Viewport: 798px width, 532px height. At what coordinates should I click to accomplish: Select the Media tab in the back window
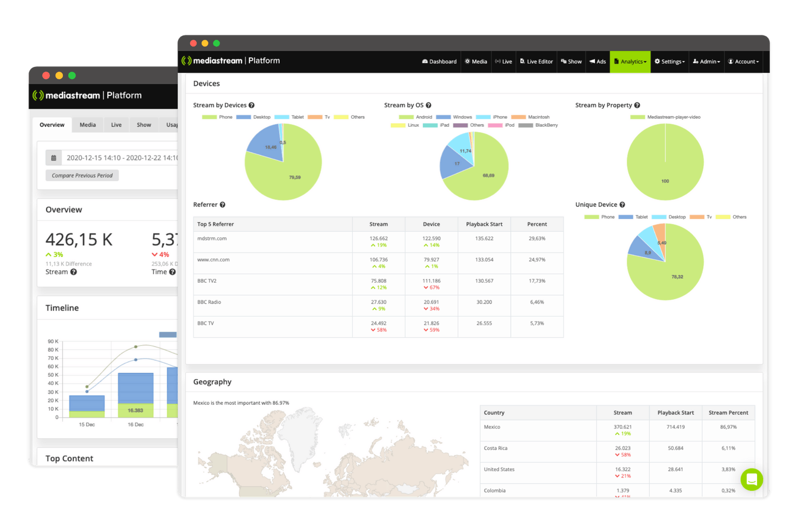87,125
